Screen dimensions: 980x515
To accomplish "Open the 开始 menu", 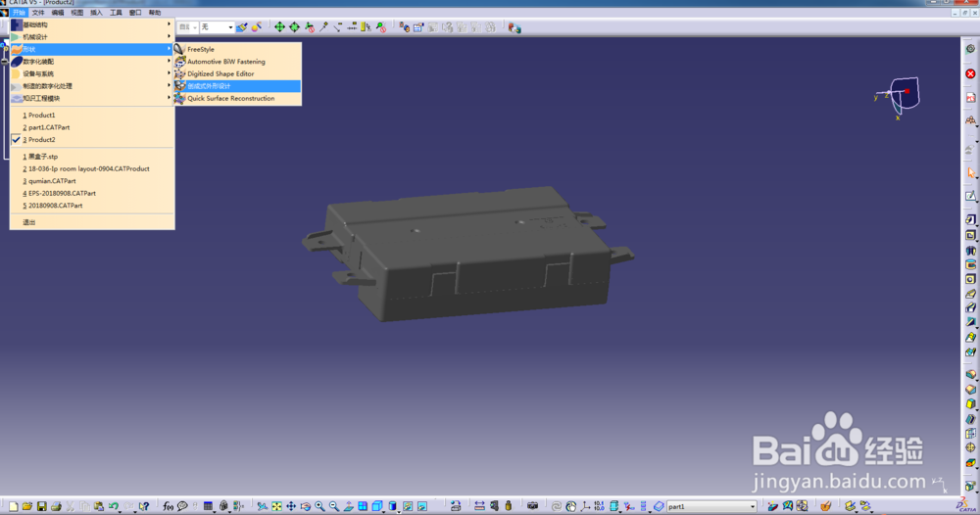I will point(19,13).
